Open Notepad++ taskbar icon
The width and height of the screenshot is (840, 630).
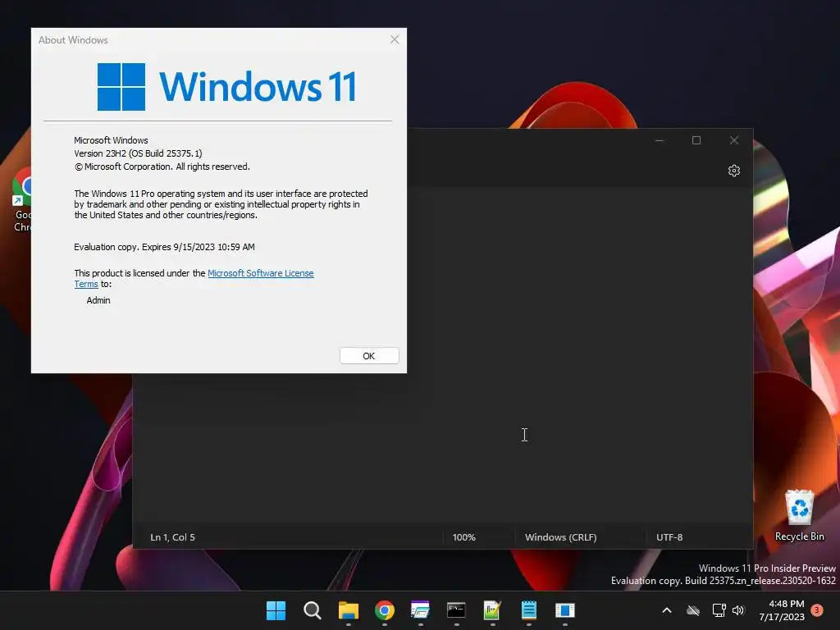[x=492, y=610]
